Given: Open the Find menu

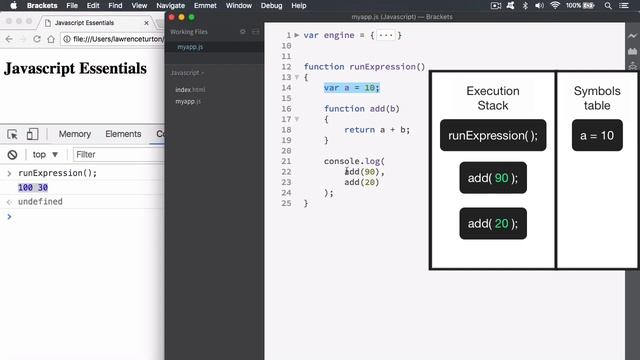Looking at the screenshot, I should 115,6.
